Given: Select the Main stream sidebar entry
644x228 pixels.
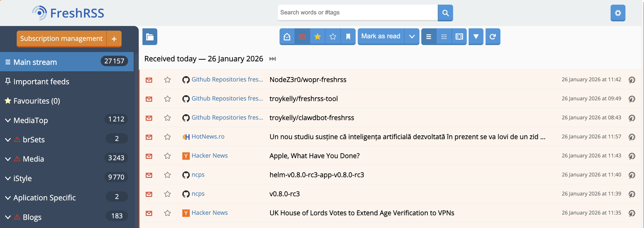Looking at the screenshot, I should point(35,62).
